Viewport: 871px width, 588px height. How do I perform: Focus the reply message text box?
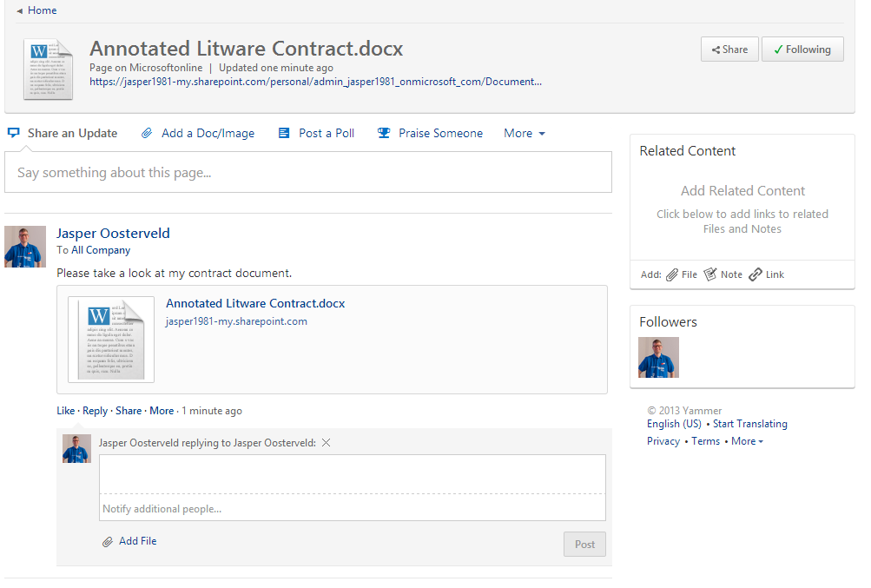click(x=353, y=474)
